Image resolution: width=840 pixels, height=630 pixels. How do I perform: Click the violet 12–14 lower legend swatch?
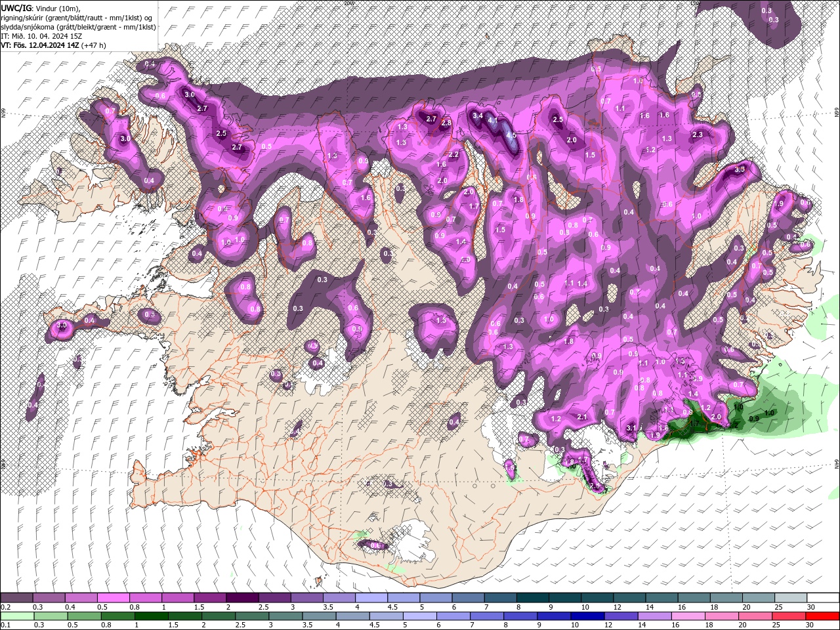620,616
